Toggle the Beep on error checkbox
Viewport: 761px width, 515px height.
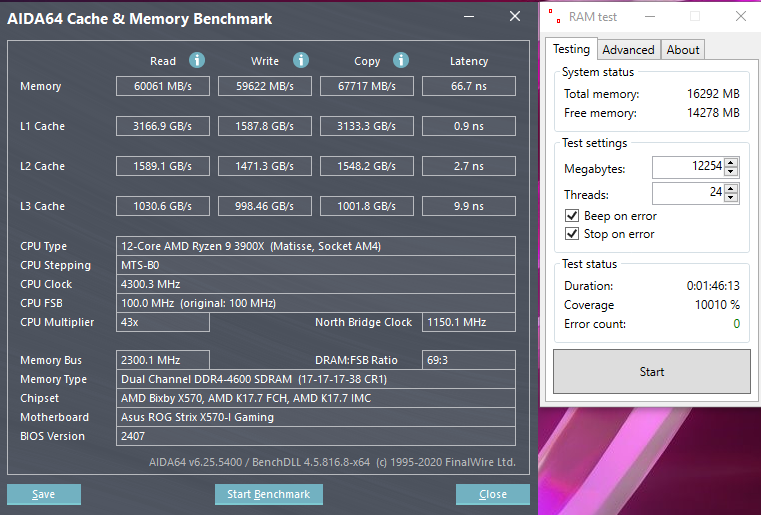tap(572, 216)
